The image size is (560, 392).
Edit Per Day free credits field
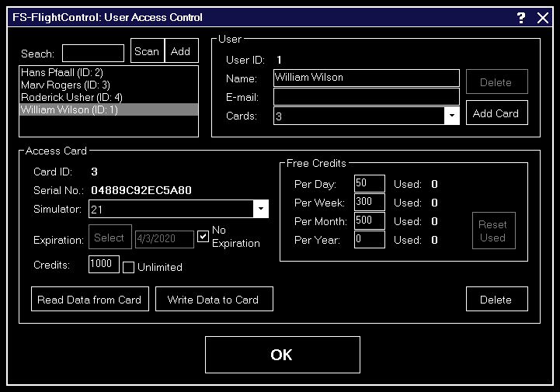click(370, 183)
